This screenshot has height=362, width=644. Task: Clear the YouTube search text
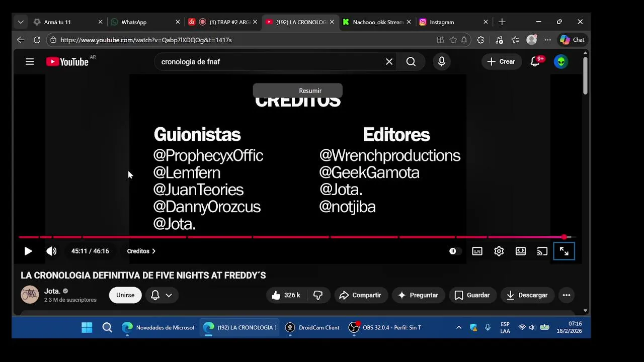389,62
